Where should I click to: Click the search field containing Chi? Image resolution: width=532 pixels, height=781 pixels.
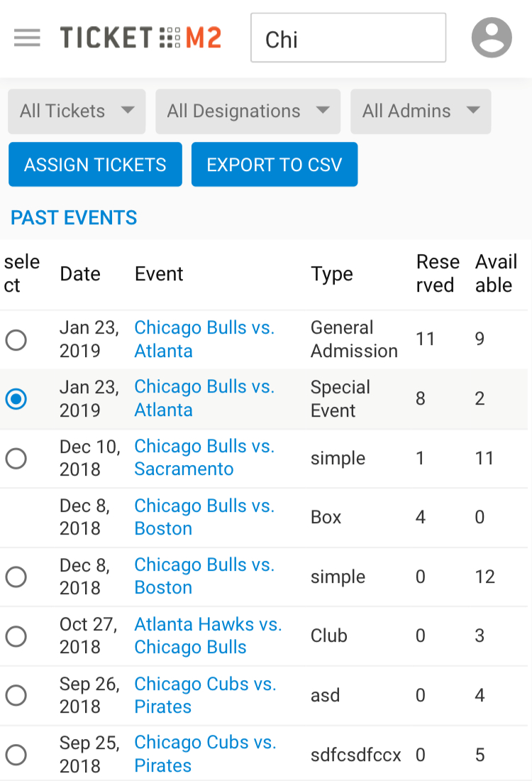(x=348, y=38)
